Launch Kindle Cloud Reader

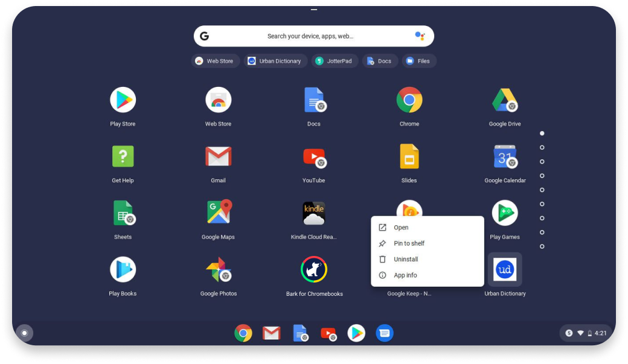pyautogui.click(x=313, y=213)
